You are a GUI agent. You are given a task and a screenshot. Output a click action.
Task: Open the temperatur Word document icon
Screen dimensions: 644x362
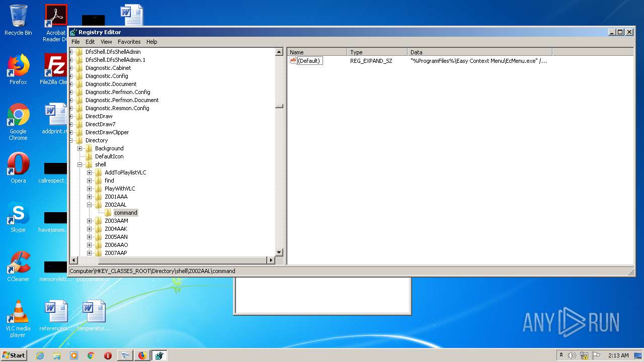pos(94,316)
